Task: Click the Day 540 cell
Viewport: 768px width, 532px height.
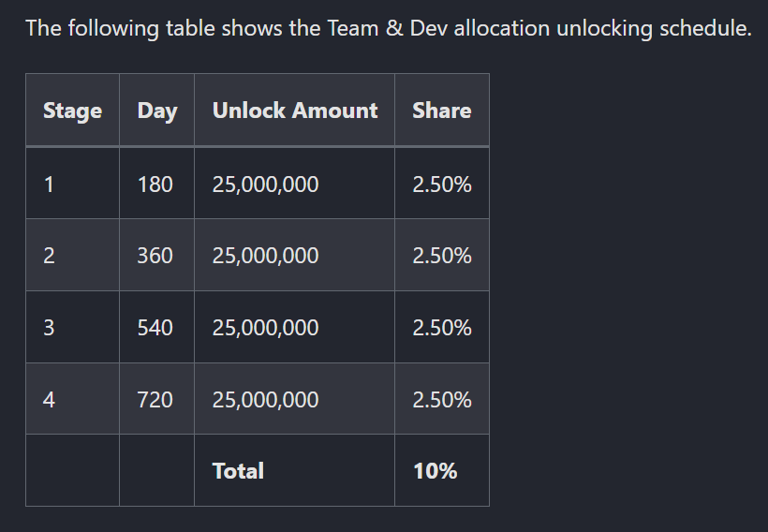Action: (156, 327)
